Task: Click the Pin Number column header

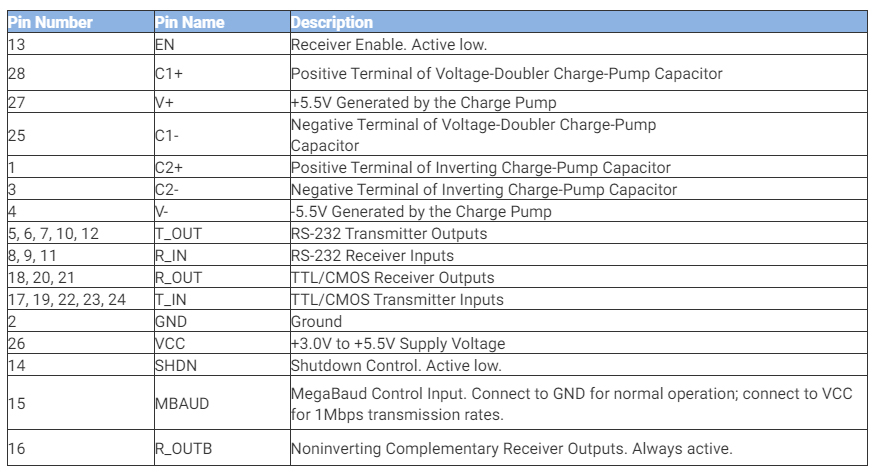Action: coord(50,22)
